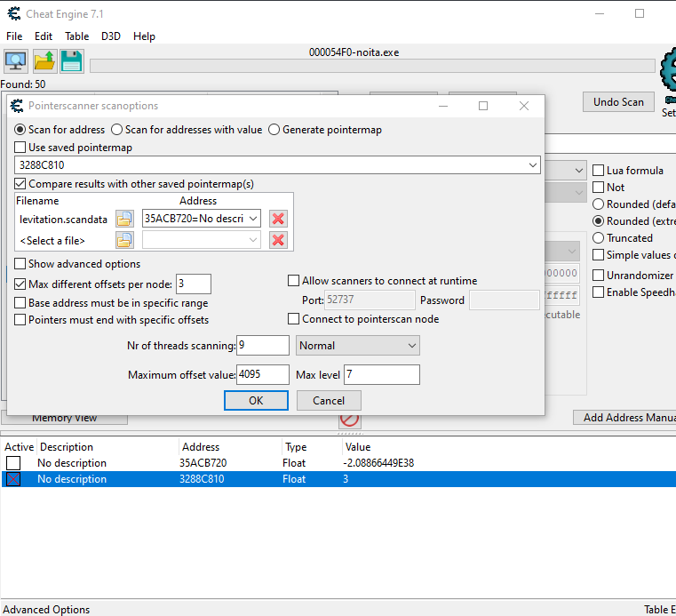The height and width of the screenshot is (616, 676).
Task: Toggle active box for address 35ACB720
Action: [x=13, y=463]
